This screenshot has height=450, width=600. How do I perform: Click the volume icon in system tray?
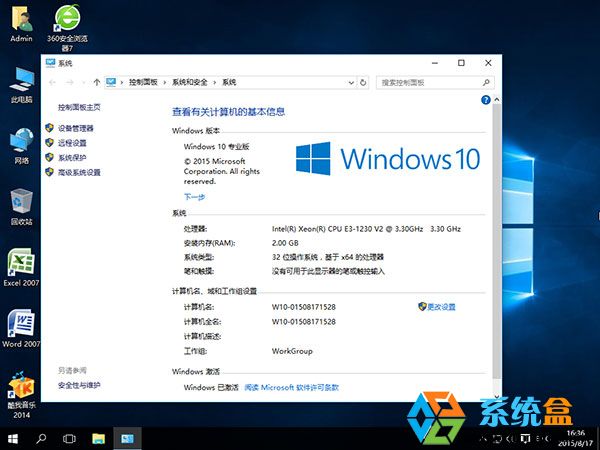(510, 439)
